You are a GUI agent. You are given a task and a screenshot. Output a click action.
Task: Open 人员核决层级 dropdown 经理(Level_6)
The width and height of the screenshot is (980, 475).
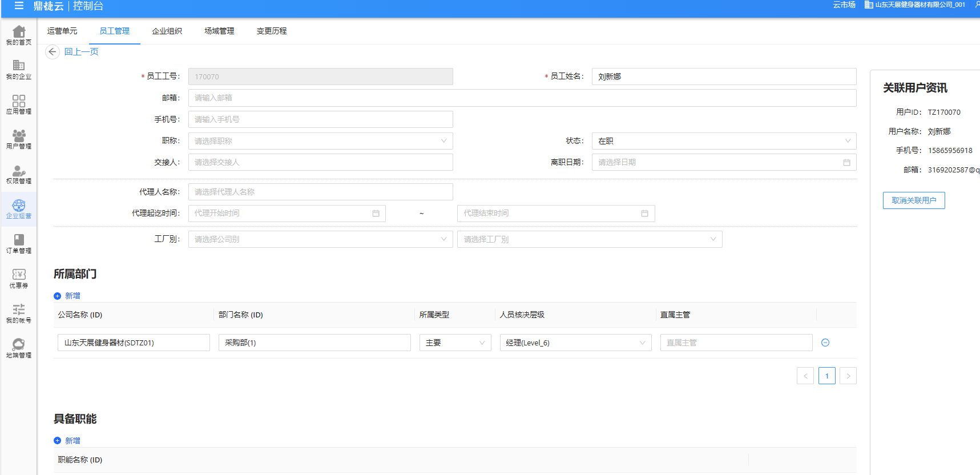click(576, 343)
